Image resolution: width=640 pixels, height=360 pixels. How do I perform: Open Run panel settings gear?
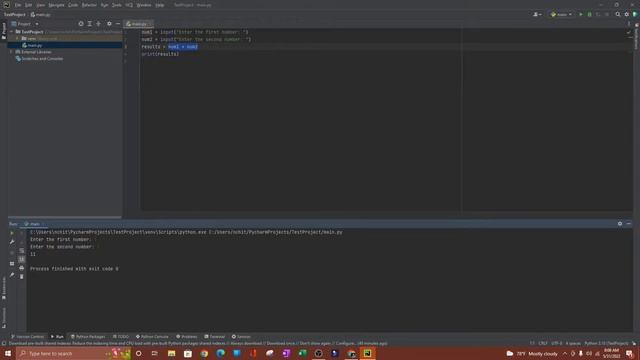pos(620,224)
